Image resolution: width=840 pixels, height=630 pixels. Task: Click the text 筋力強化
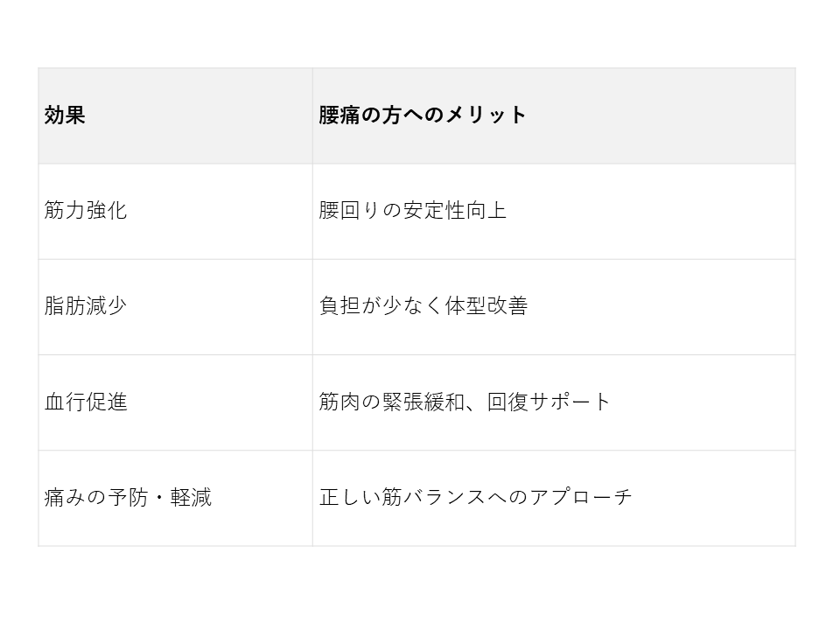[x=86, y=211]
